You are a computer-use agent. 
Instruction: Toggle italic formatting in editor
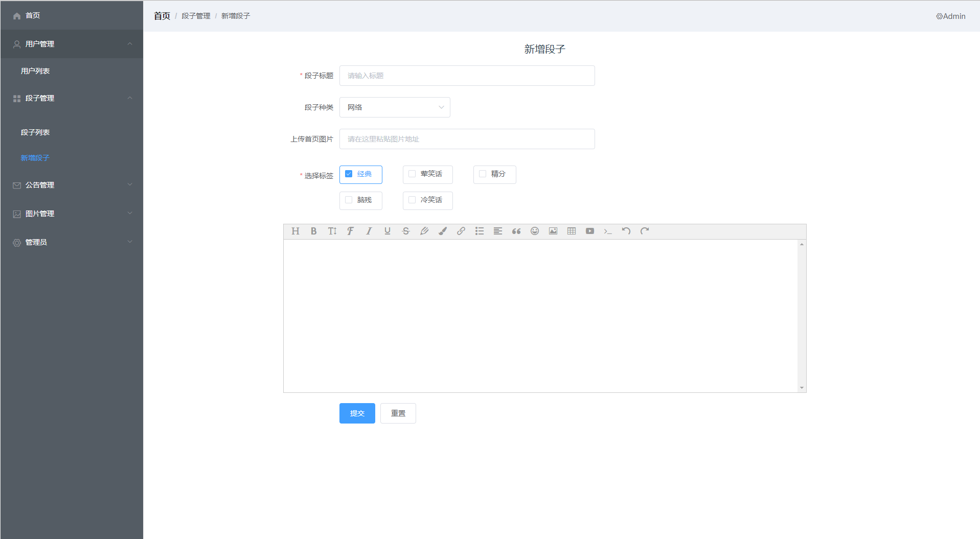point(369,231)
